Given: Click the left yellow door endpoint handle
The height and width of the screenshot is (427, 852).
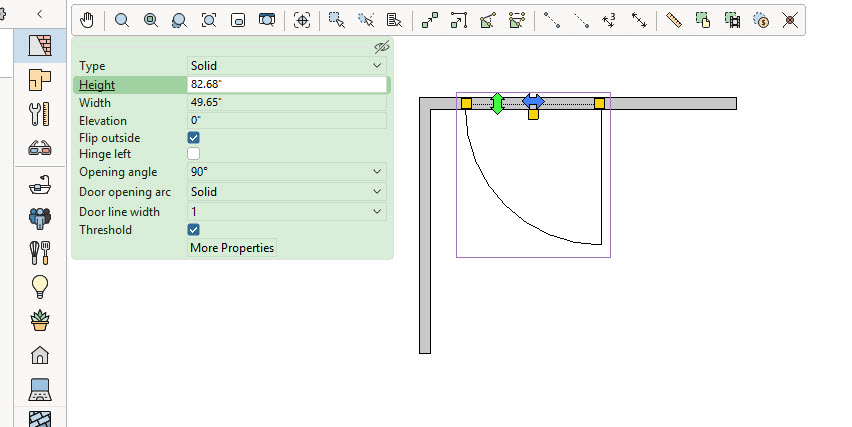Looking at the screenshot, I should [x=466, y=103].
